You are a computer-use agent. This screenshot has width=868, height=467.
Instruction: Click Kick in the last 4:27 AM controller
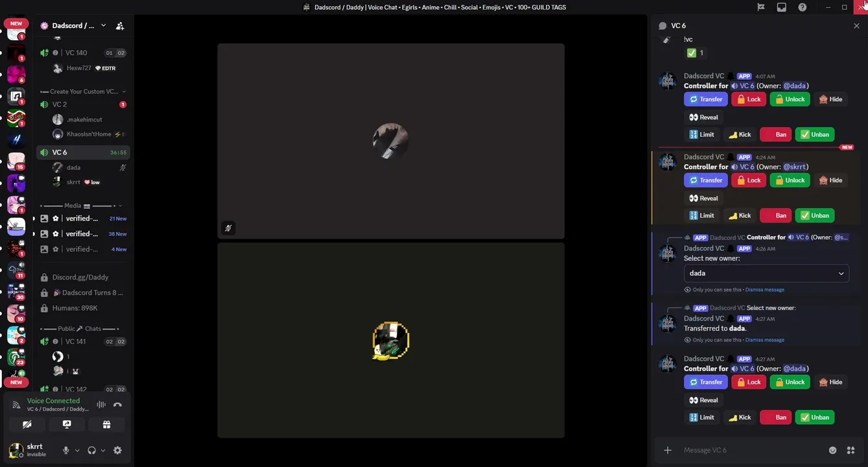740,417
